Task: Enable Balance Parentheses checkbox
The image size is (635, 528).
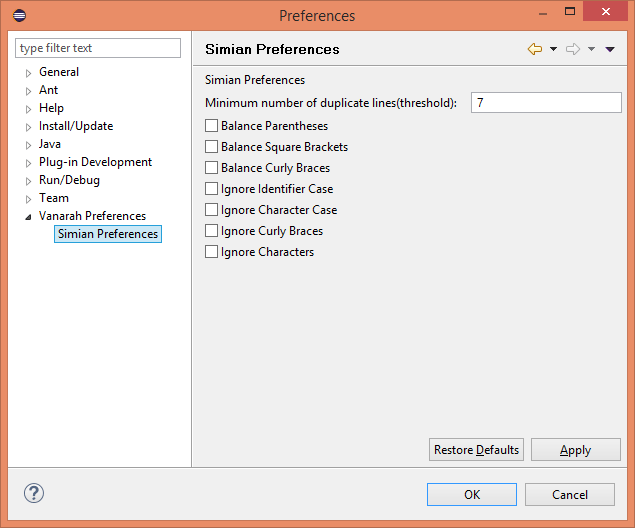Action: (x=211, y=126)
